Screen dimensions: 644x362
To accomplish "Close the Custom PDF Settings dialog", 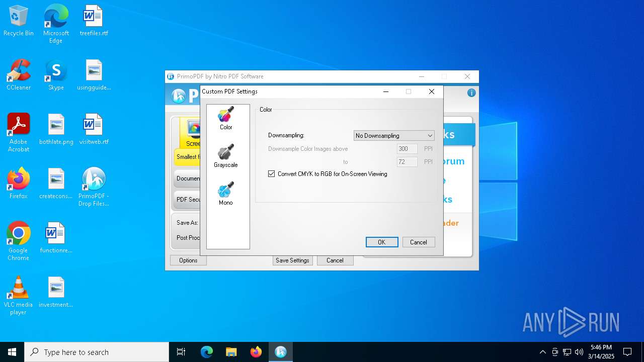I will click(432, 92).
